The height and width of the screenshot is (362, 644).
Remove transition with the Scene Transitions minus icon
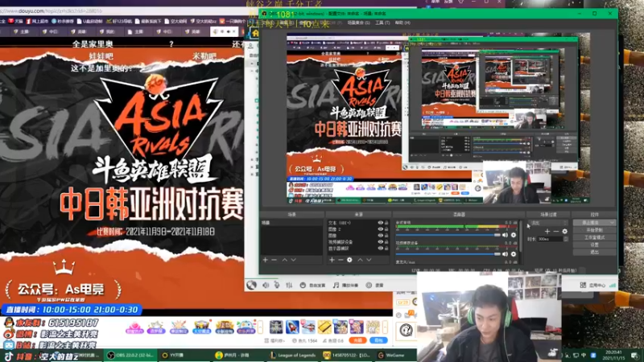pyautogui.click(x=555, y=232)
